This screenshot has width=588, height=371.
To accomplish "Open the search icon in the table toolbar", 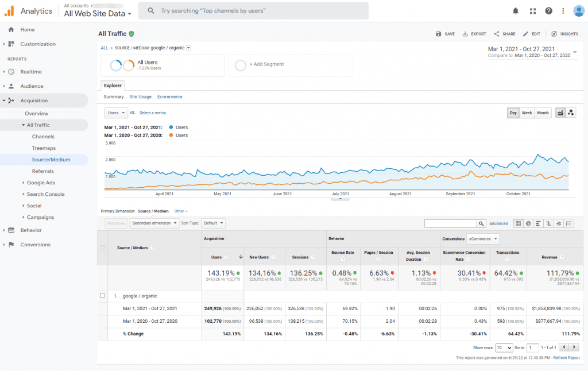I will coord(481,223).
